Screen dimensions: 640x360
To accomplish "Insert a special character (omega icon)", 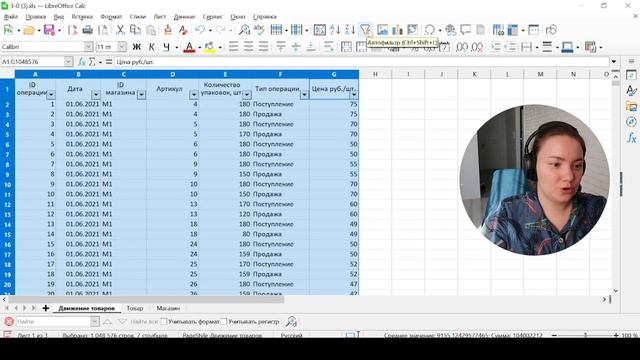I will point(429,30).
